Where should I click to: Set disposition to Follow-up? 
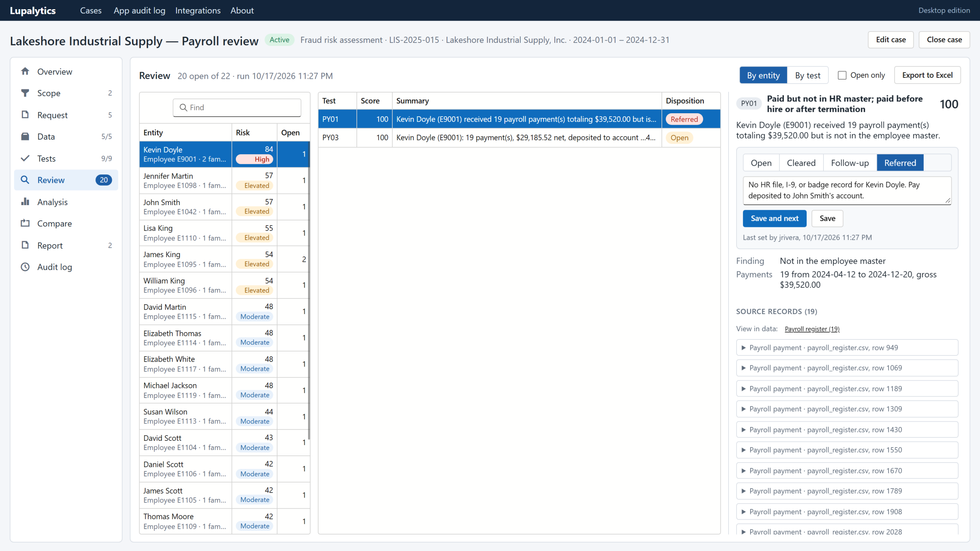coord(850,163)
